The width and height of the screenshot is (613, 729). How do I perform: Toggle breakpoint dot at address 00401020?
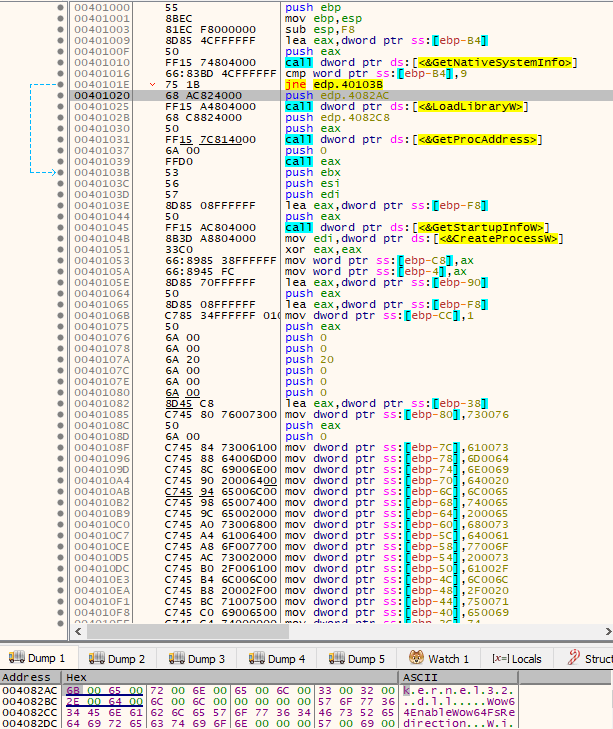(x=60, y=95)
